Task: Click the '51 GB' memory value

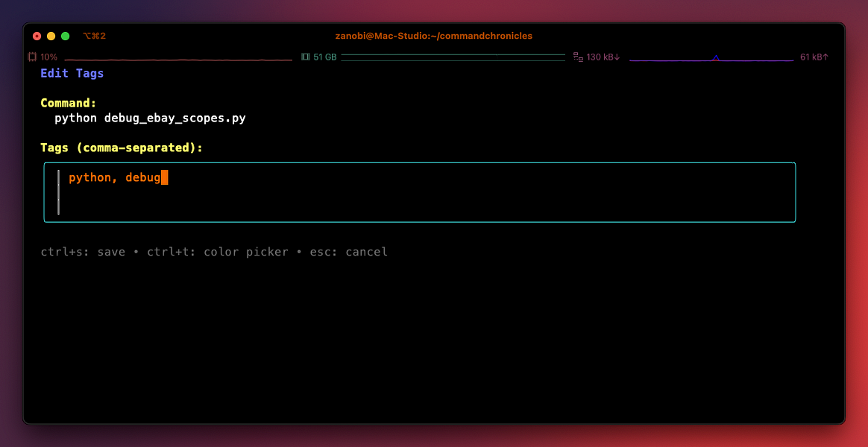Action: click(x=325, y=57)
